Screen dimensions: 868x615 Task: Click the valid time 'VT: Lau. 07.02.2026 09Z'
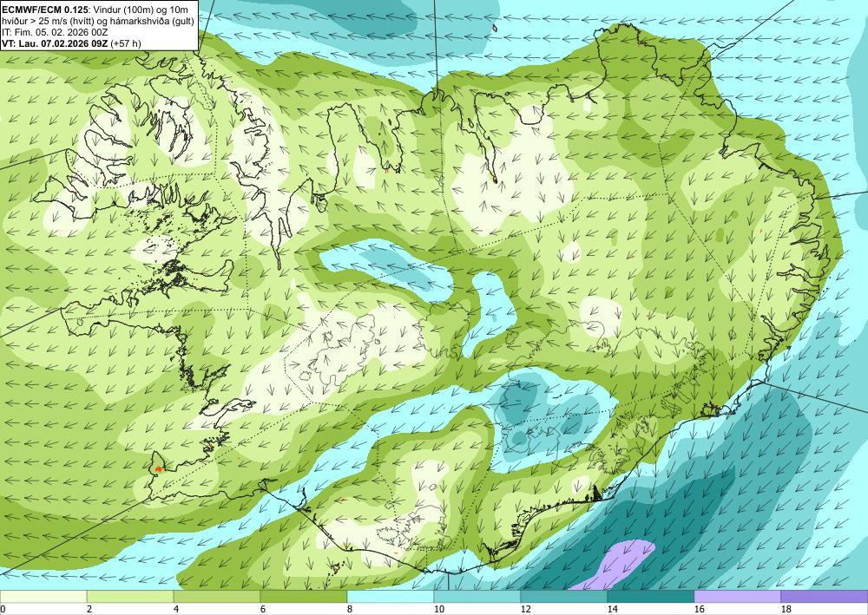click(x=55, y=43)
